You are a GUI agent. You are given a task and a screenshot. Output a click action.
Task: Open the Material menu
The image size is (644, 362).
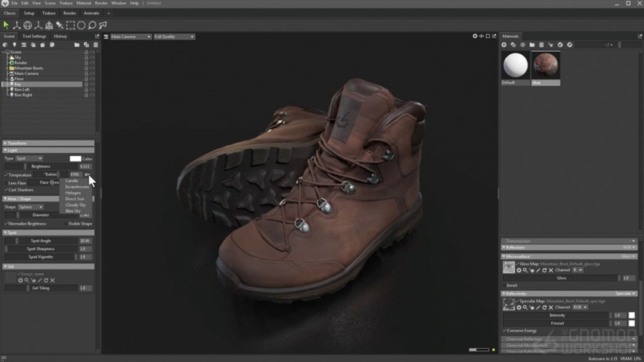coord(83,3)
